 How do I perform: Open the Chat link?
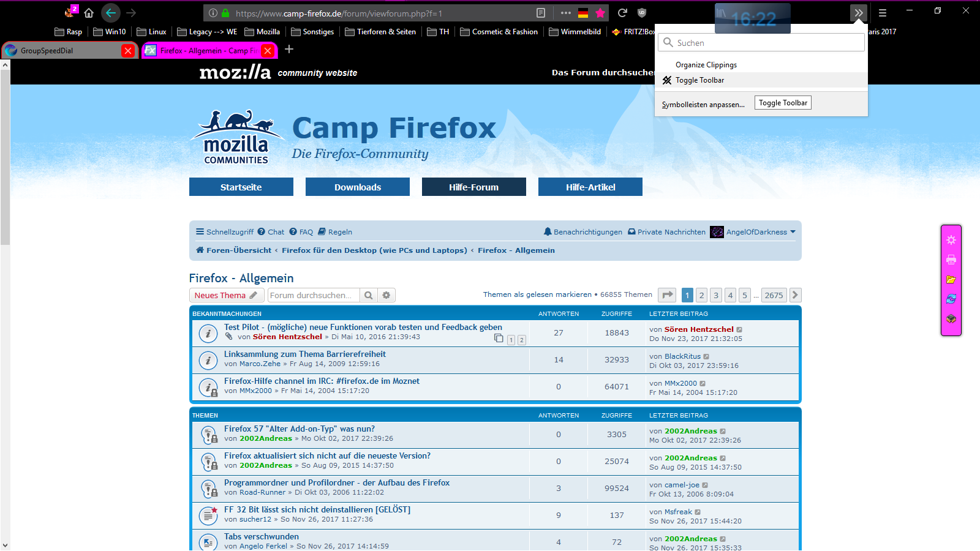coord(271,232)
